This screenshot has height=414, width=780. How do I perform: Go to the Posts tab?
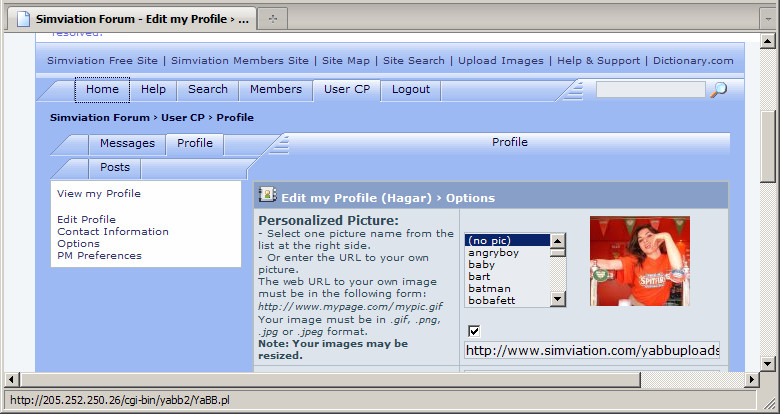[x=115, y=167]
